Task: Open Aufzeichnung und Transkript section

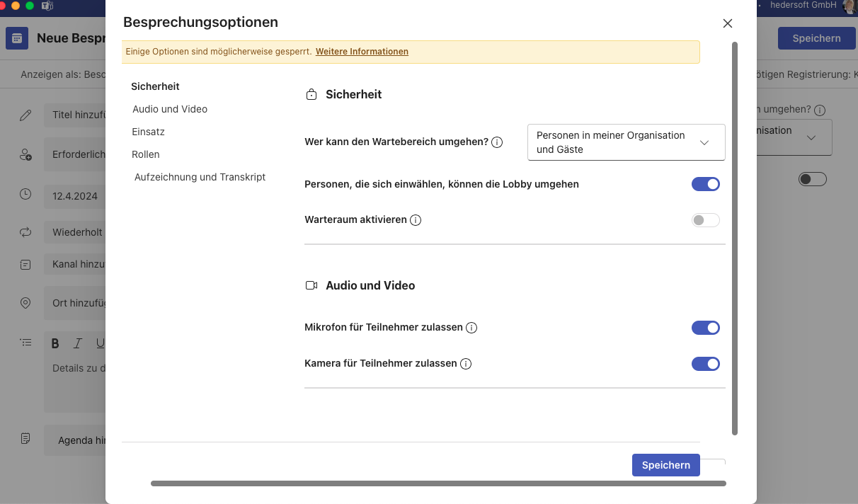Action: tap(200, 177)
